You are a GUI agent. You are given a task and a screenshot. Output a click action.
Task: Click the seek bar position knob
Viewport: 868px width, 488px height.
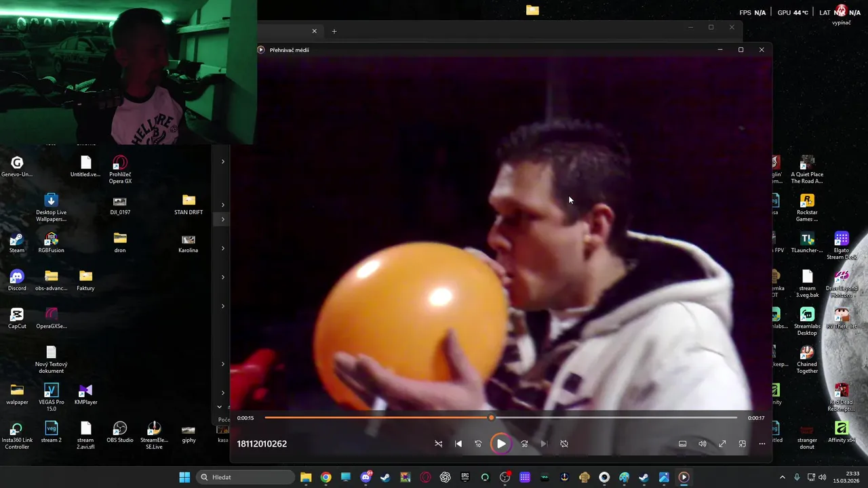(491, 418)
